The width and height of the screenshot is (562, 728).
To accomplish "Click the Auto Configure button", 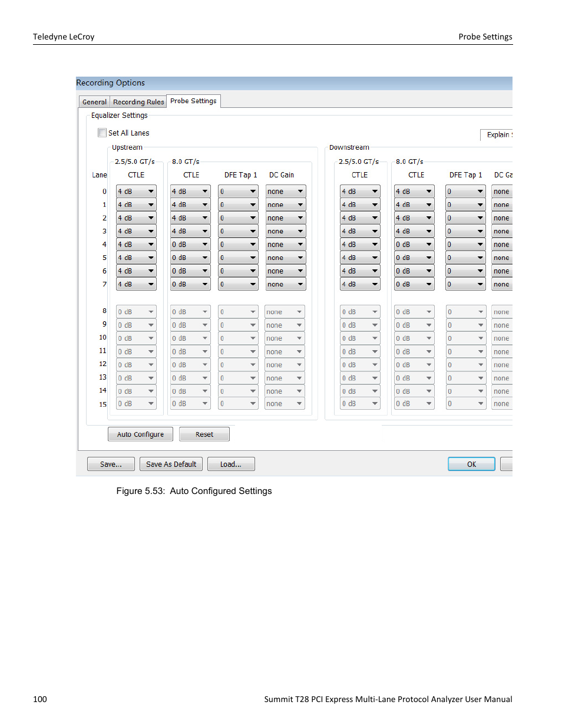I will (x=140, y=434).
